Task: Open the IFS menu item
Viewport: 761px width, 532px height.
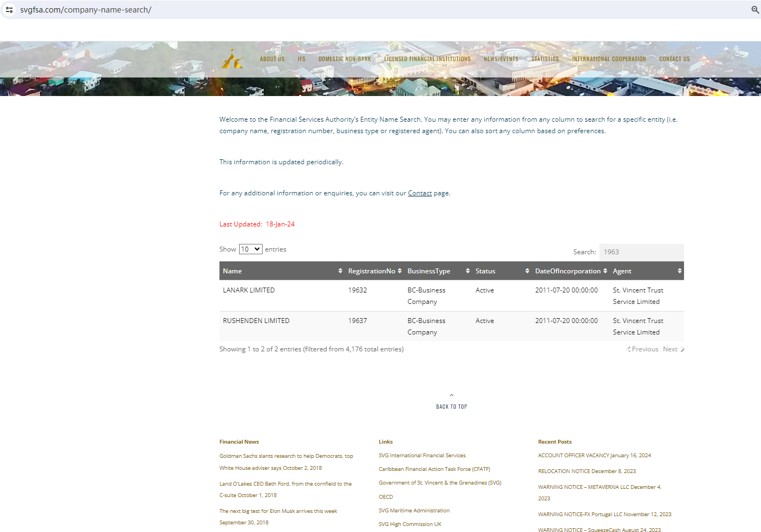Action: click(302, 59)
